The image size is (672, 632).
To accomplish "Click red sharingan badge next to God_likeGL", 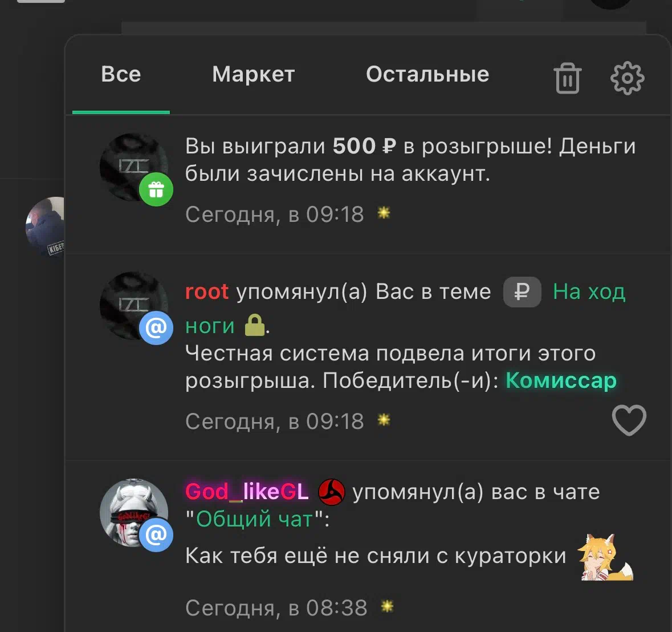I will point(331,492).
